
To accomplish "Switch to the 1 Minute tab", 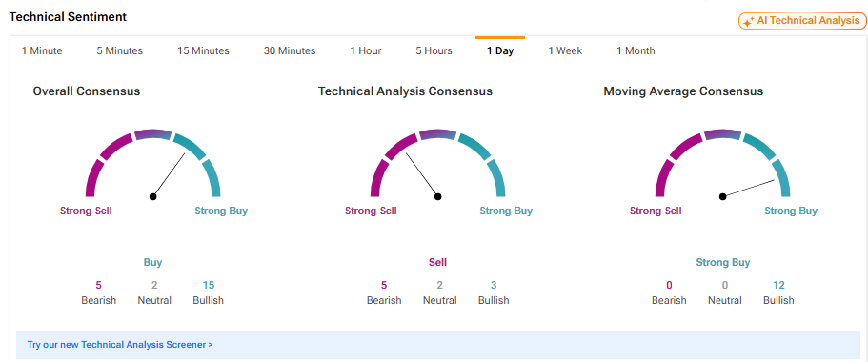I will pyautogui.click(x=42, y=50).
